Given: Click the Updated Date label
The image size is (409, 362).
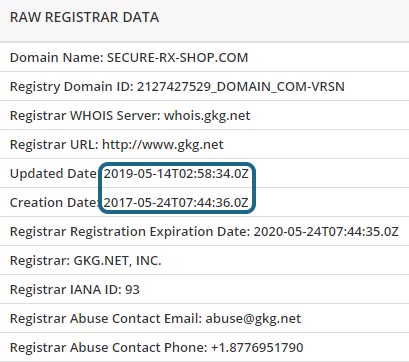Looking at the screenshot, I should [54, 174].
